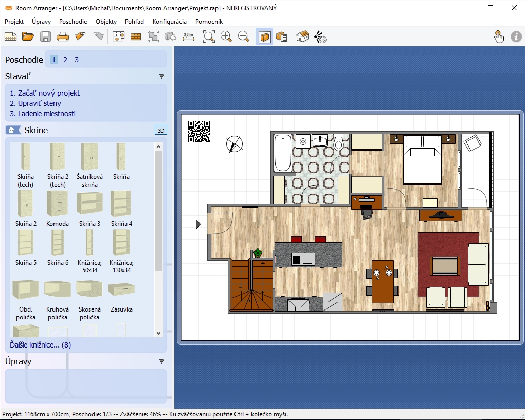Image resolution: width=525 pixels, height=420 pixels.
Task: Open the Skrine library category home icon
Action: point(13,130)
